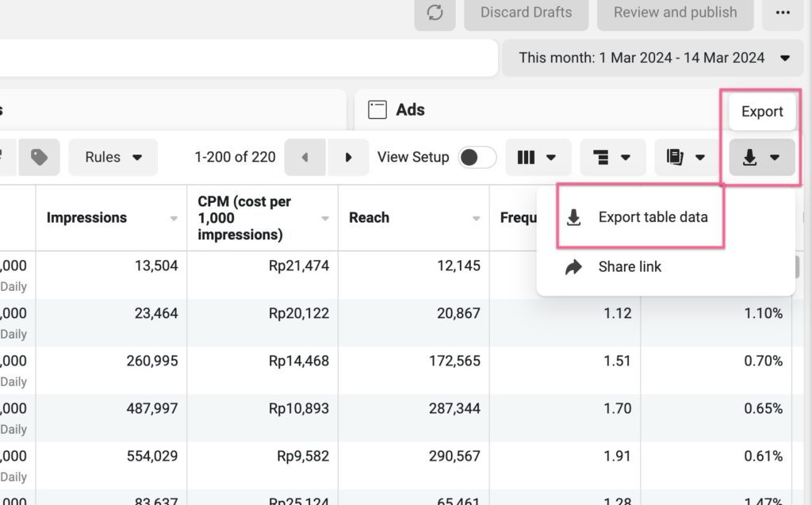Screen dimensions: 812x505
Task: Choose Share link from export menu
Action: coord(629,267)
